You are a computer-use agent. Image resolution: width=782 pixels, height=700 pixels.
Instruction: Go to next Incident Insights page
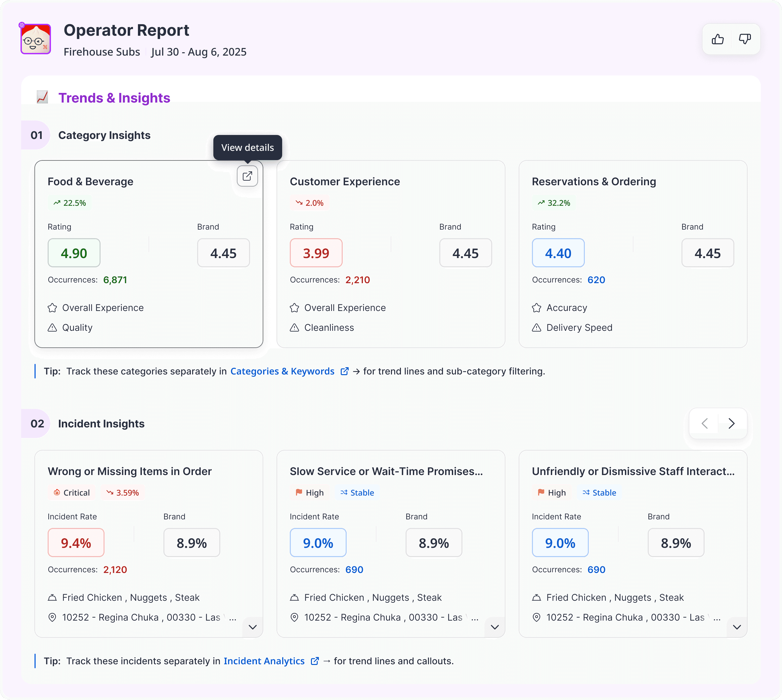click(731, 423)
